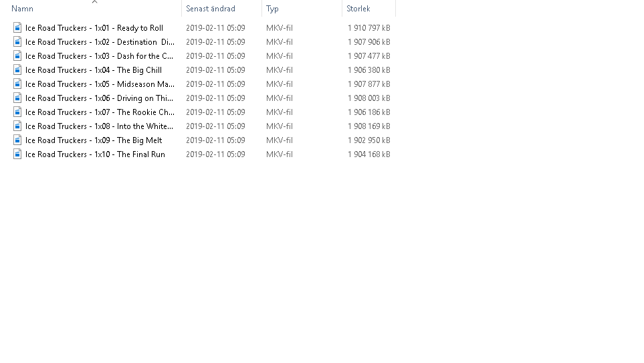Click the date cell in the 1x10 row
644x363 pixels.
pyautogui.click(x=215, y=154)
